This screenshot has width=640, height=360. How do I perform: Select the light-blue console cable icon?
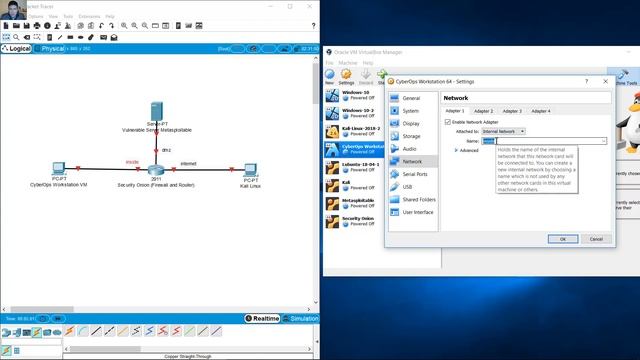tap(83, 331)
